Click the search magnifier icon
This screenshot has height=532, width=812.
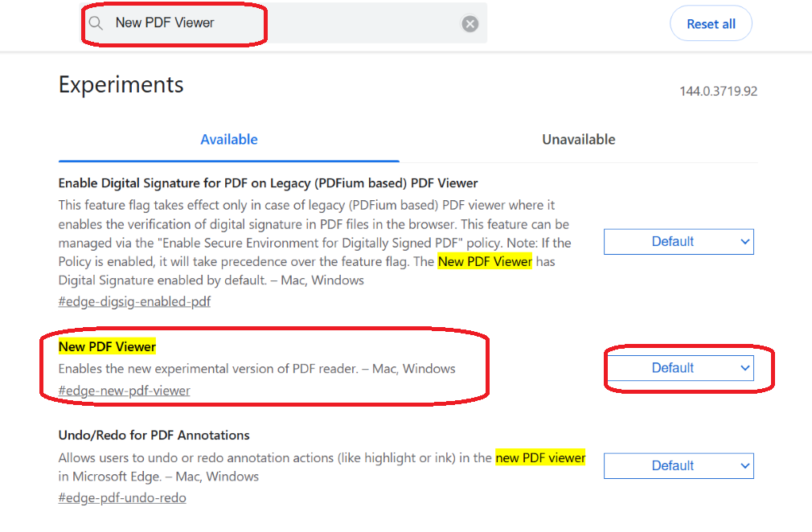tap(96, 23)
